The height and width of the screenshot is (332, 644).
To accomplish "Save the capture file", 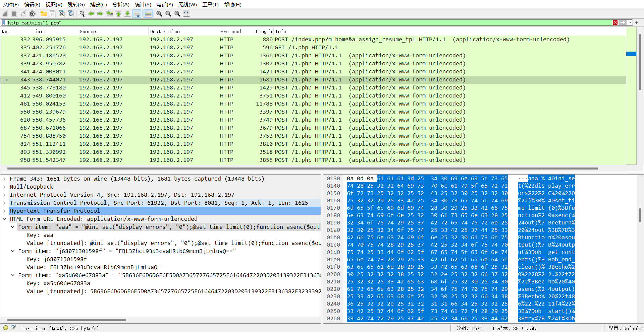I will point(53,14).
